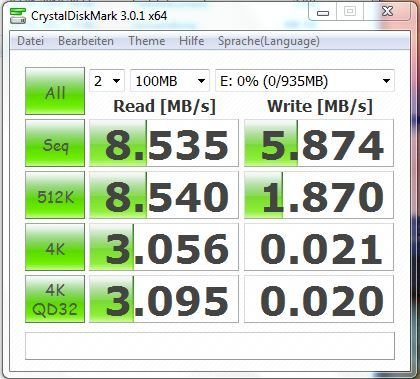Open the drive E: selection dropdown
This screenshot has height=379, width=420.
(x=305, y=81)
